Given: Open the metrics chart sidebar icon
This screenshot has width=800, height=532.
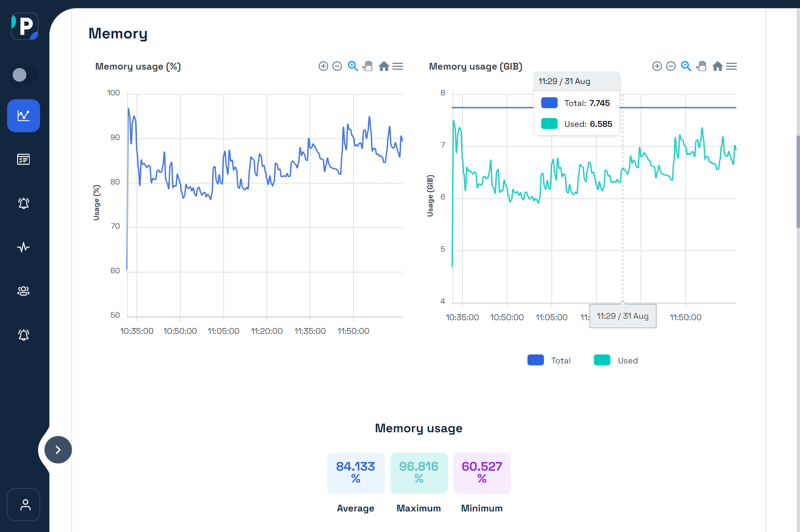Looking at the screenshot, I should tap(24, 116).
